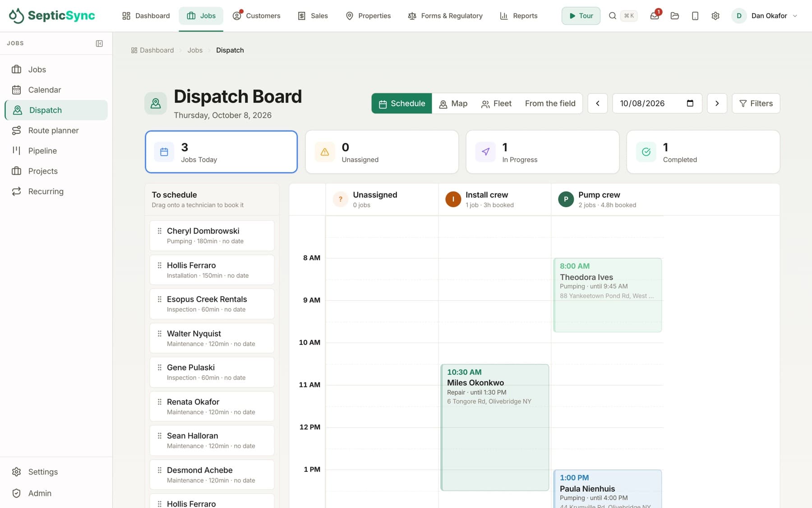Open the settings gear in header
The image size is (812, 508).
coord(715,16)
